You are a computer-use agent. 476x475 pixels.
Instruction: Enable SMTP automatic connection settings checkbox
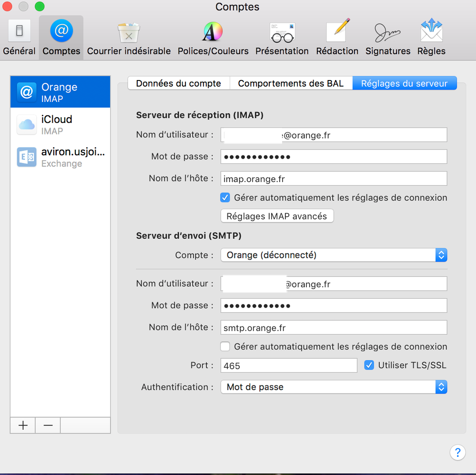(225, 346)
